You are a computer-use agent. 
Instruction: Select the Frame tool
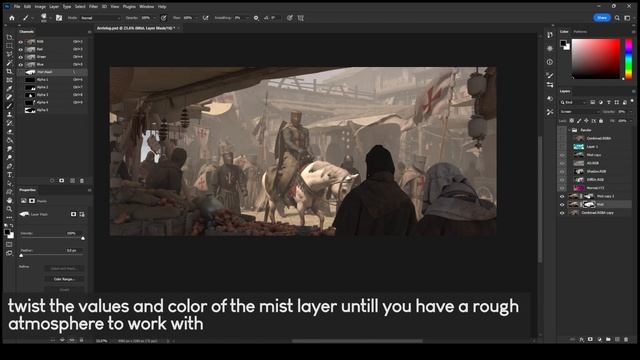[9, 80]
